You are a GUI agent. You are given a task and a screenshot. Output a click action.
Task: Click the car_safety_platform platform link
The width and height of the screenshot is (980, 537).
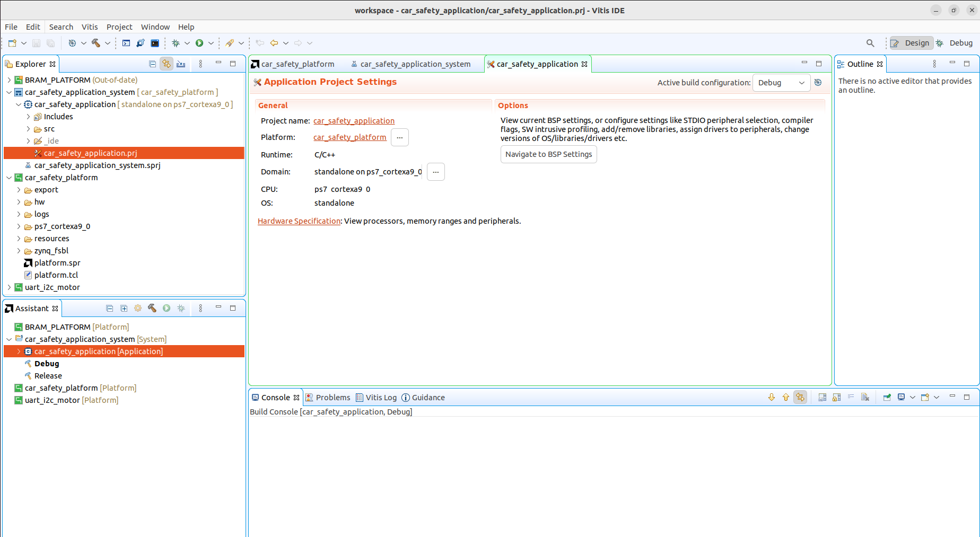tap(350, 137)
